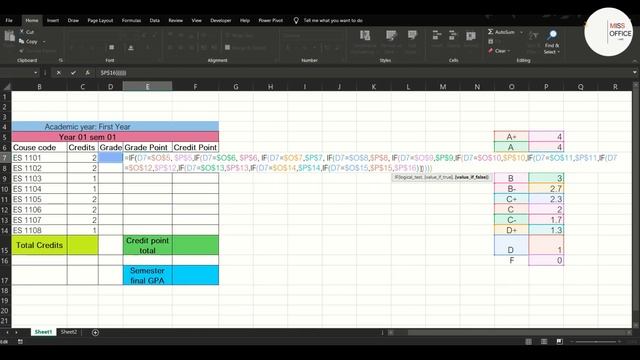Expand the AutoSum dropdown arrow

[521, 32]
